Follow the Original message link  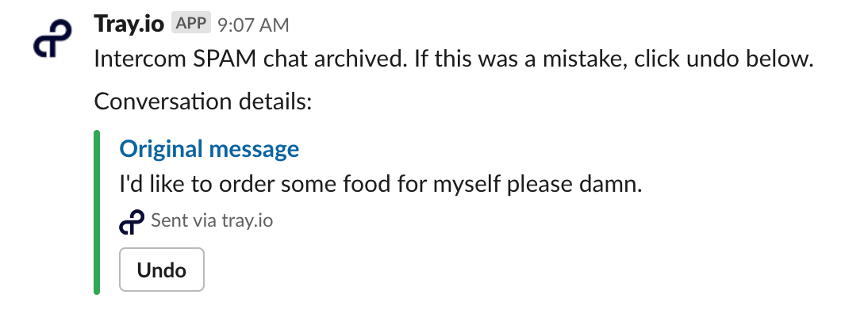(x=209, y=149)
